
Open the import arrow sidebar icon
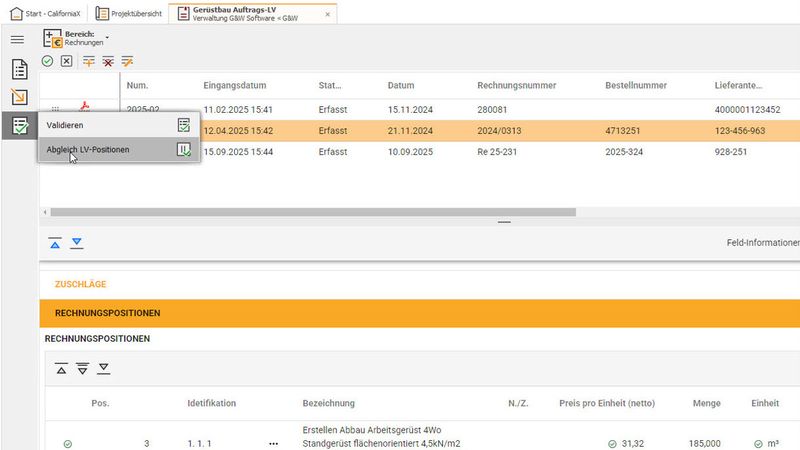point(19,97)
